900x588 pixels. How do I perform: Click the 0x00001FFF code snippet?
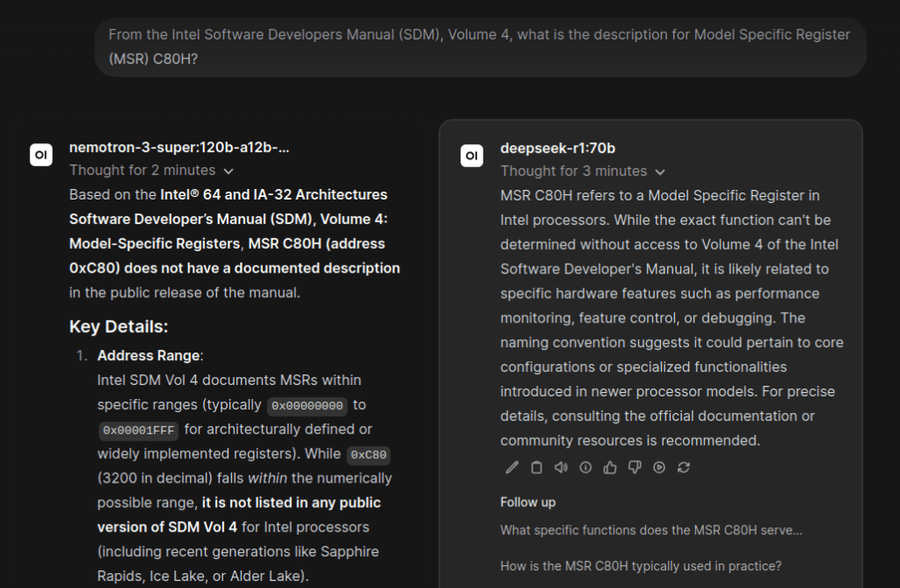coord(138,430)
